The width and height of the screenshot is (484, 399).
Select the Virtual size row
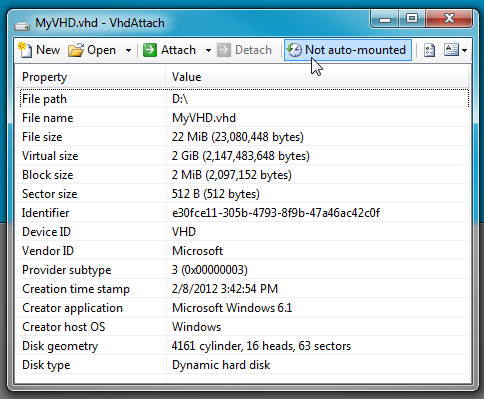pyautogui.click(x=244, y=156)
